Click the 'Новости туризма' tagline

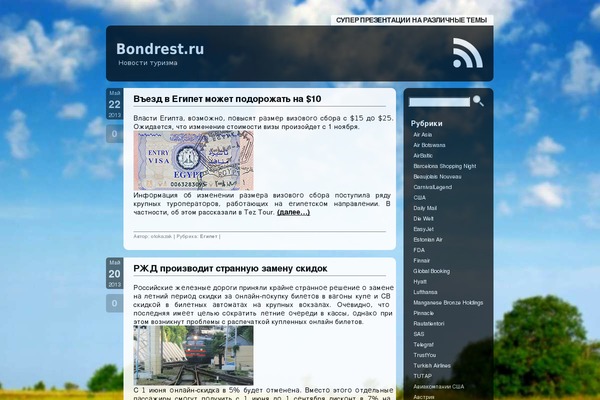point(148,63)
